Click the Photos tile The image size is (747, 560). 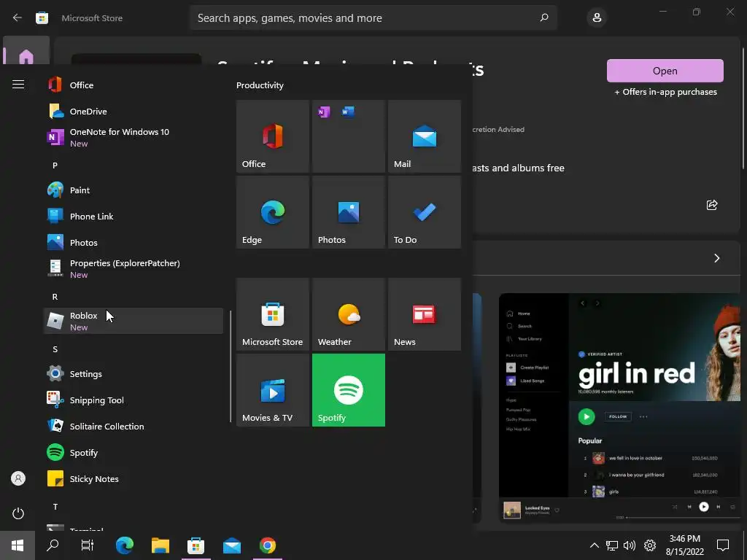(349, 212)
